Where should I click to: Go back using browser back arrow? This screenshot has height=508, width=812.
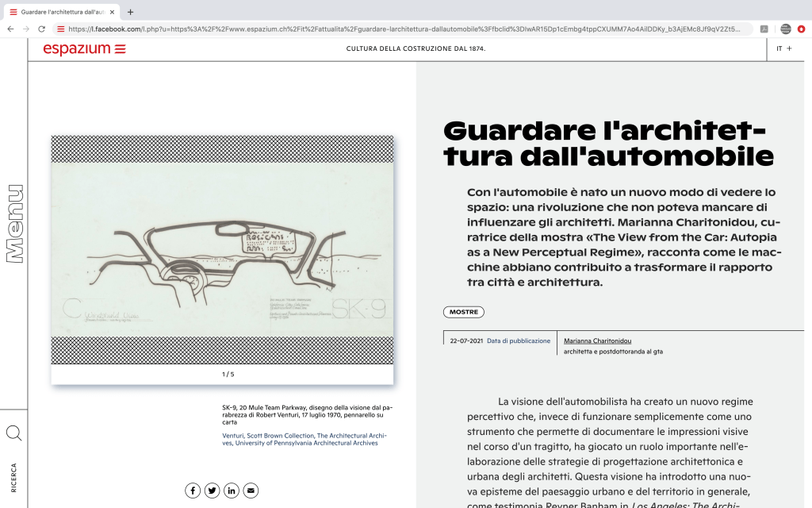pos(11,29)
